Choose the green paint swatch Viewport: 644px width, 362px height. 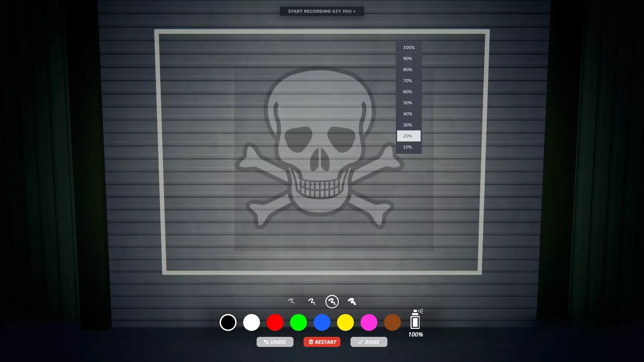tap(299, 322)
